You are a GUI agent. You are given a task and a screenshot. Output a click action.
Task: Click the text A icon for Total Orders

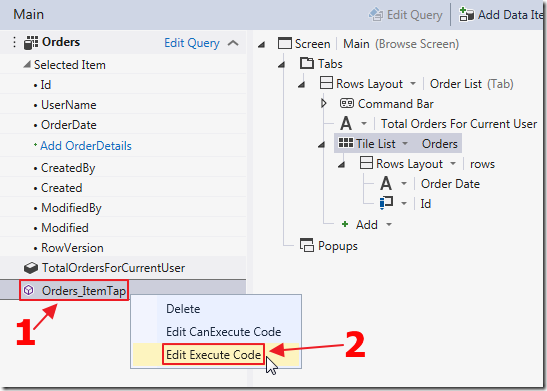point(346,123)
